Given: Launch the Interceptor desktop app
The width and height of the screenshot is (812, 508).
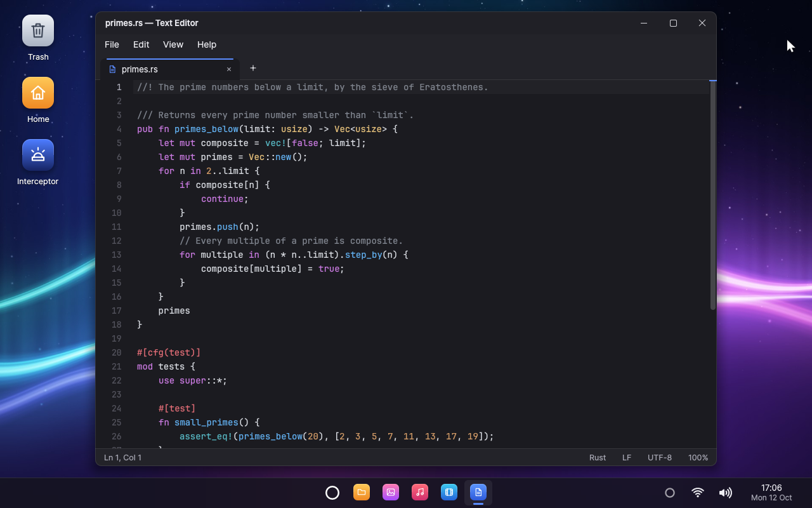Looking at the screenshot, I should pos(38,163).
